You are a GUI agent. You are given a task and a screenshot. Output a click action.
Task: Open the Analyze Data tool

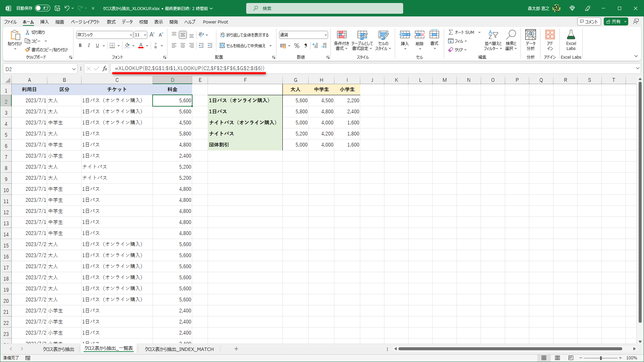(530, 35)
